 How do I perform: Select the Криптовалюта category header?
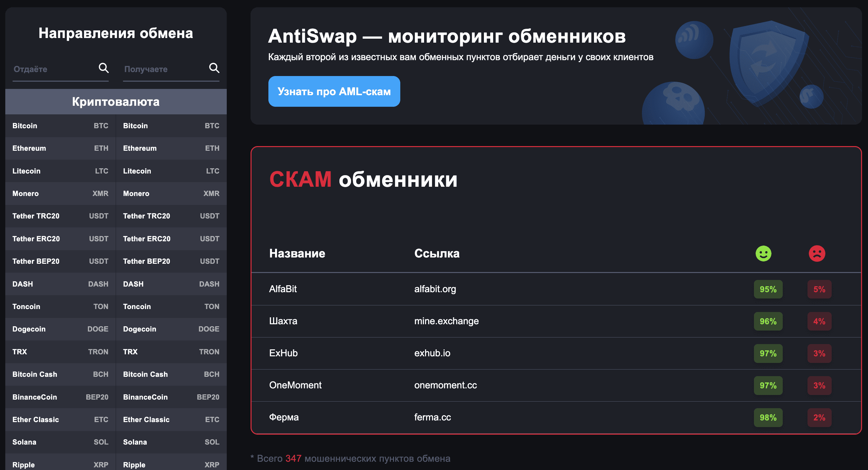(x=116, y=102)
